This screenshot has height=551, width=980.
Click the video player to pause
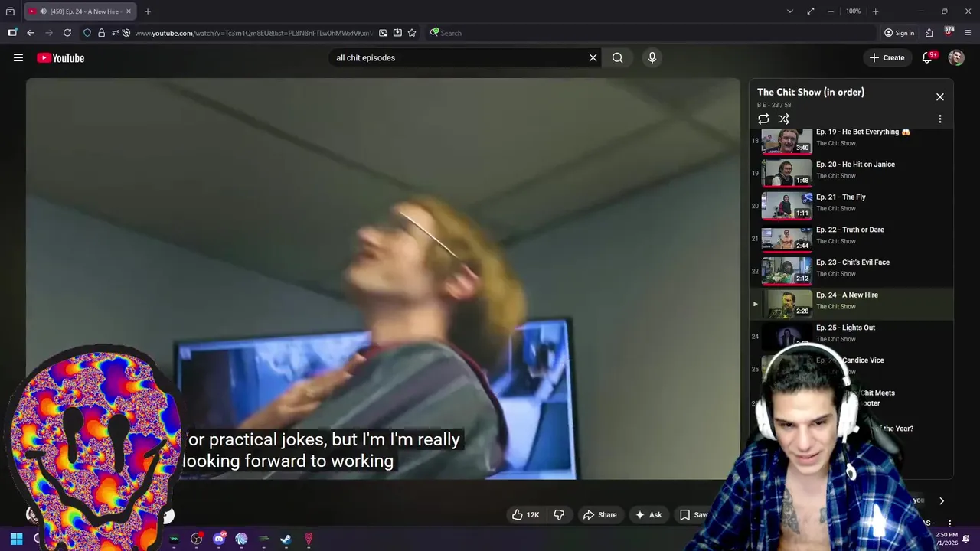[x=383, y=279]
